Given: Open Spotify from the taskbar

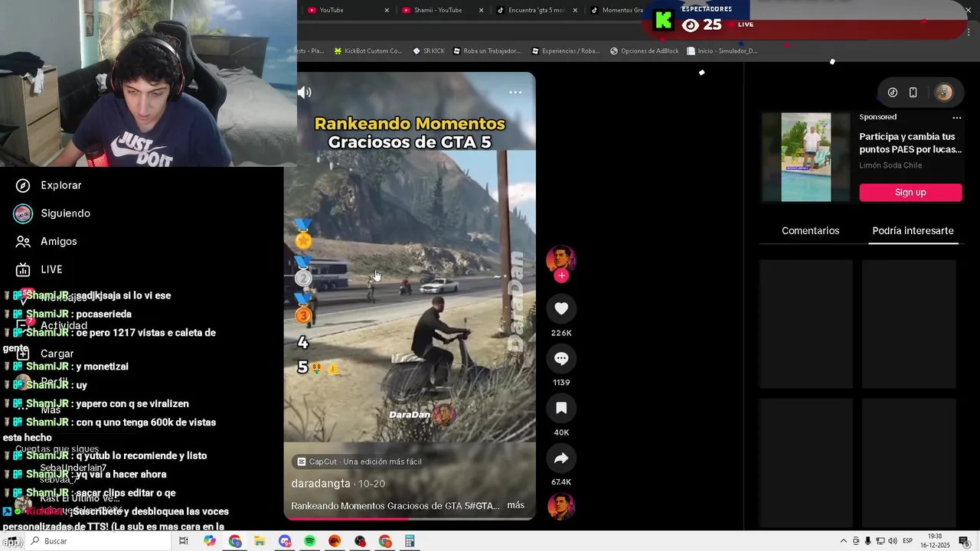Looking at the screenshot, I should click(309, 541).
